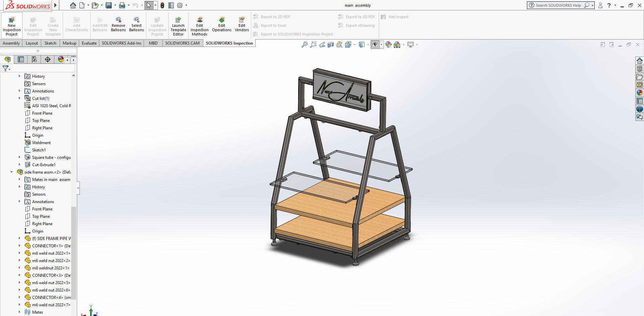Click the Home welcome icon

(73, 5)
